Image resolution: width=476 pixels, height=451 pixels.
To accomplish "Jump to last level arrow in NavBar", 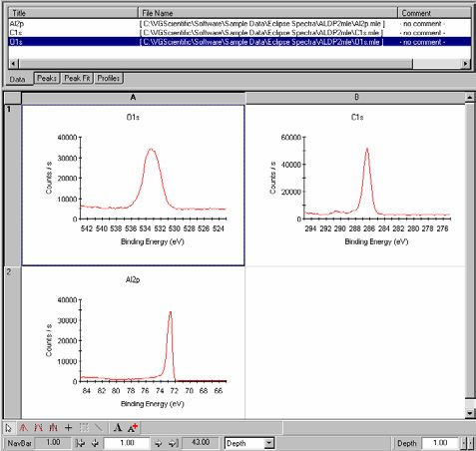I will pyautogui.click(x=173, y=443).
